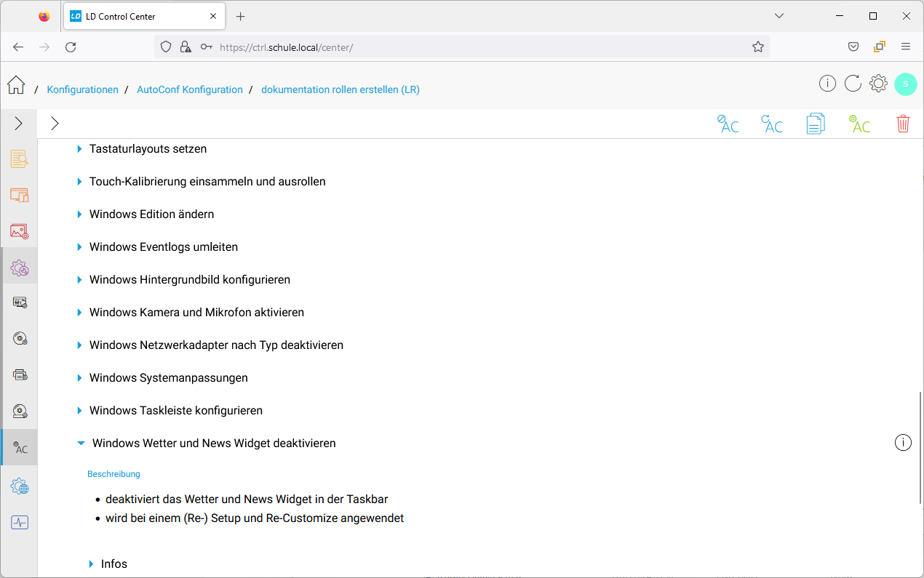Expand the content panel chevron arrow

55,124
